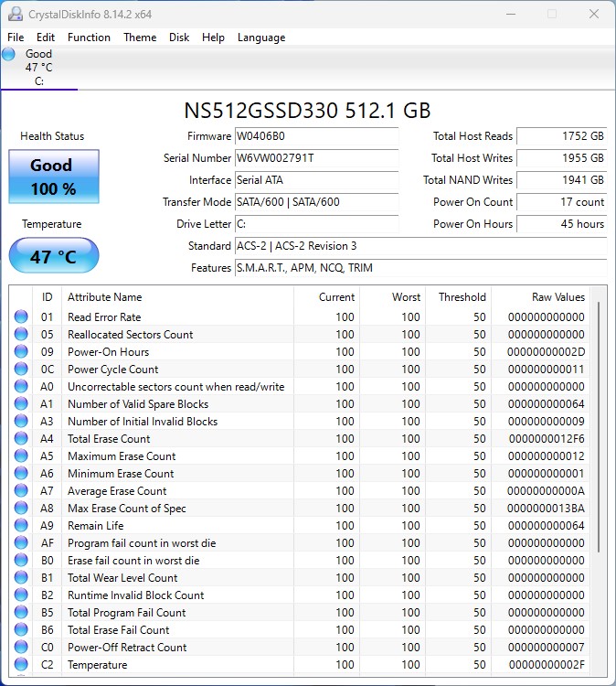616x686 pixels.
Task: Click Power On Count value 17 count
Action: [562, 202]
